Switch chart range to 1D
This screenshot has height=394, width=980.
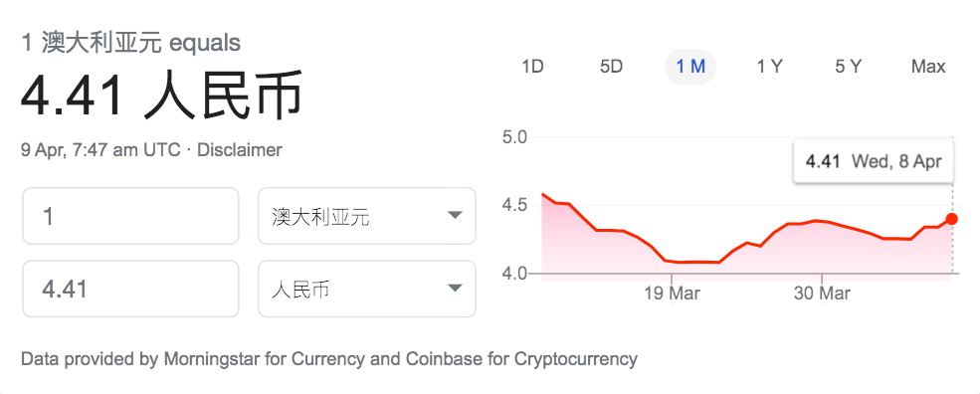532,67
